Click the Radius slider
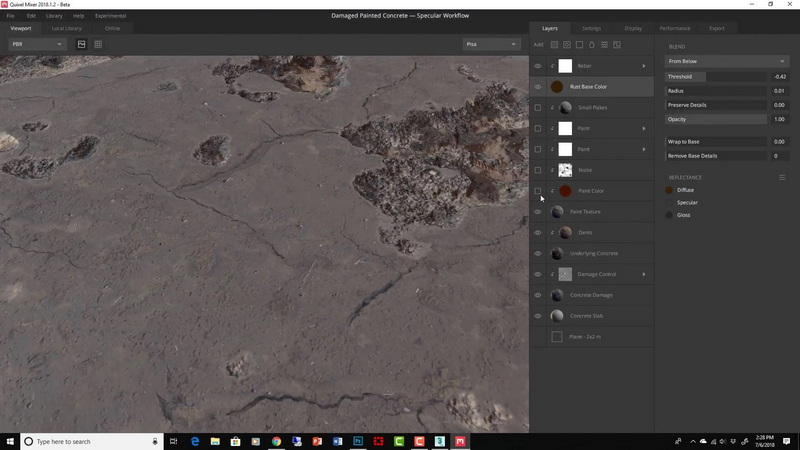This screenshot has height=450, width=800. pos(716,91)
